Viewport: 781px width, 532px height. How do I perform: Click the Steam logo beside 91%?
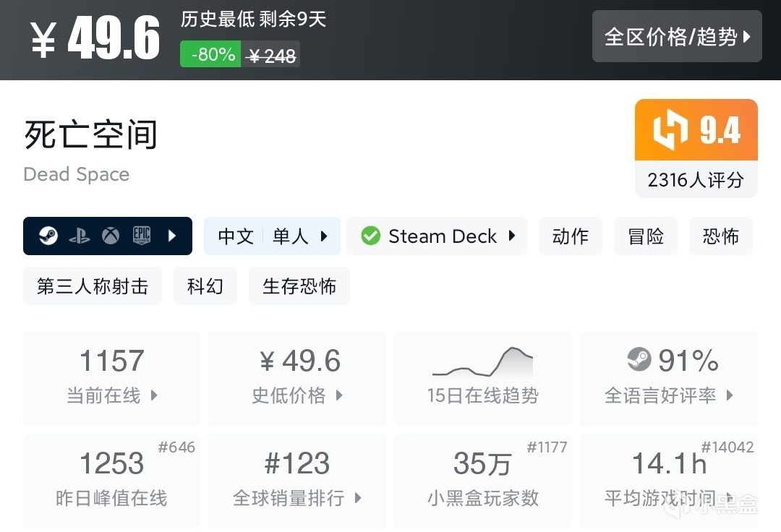click(x=639, y=359)
